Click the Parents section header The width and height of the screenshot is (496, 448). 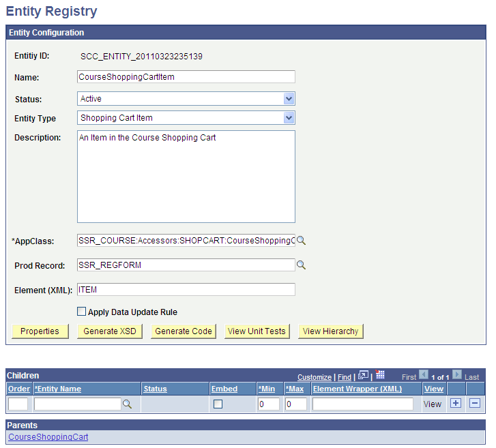click(246, 425)
